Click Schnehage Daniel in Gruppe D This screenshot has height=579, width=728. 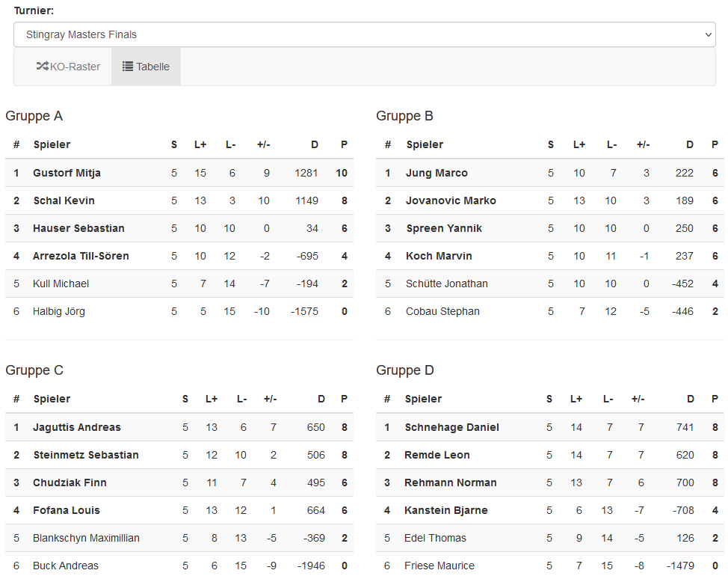point(451,427)
